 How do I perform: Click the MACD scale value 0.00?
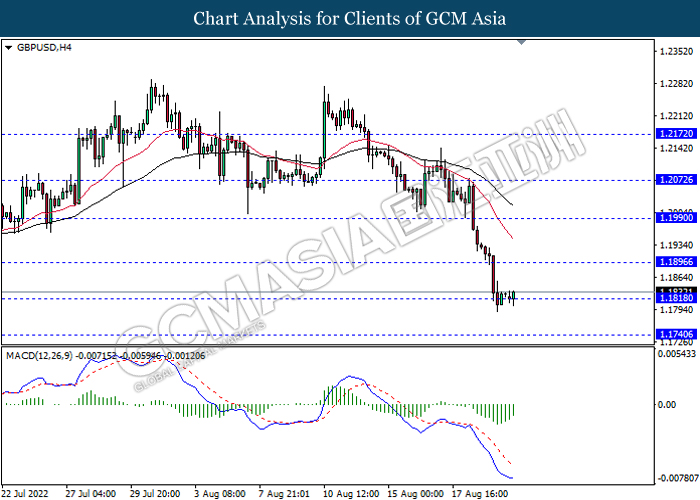pyautogui.click(x=667, y=404)
